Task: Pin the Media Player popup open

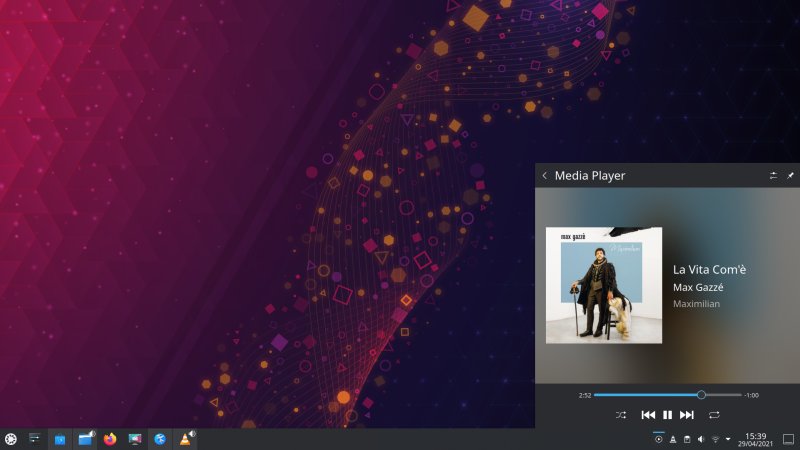Action: (790, 176)
